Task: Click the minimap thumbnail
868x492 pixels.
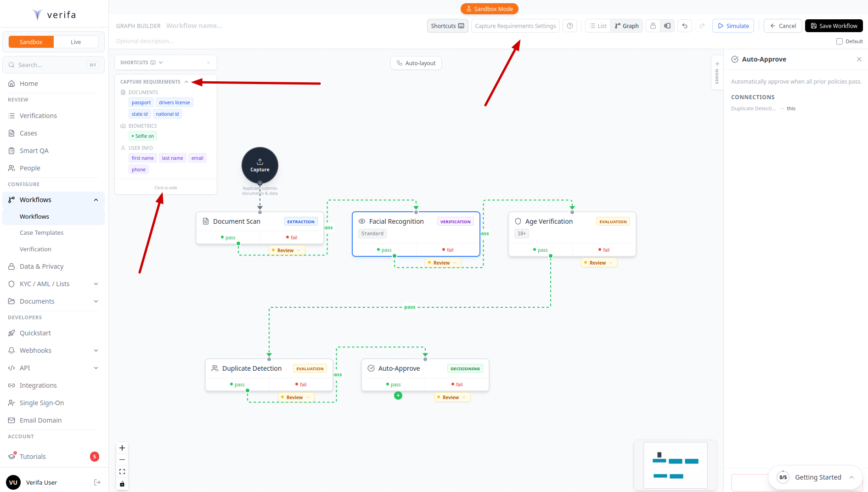Action: point(675,465)
